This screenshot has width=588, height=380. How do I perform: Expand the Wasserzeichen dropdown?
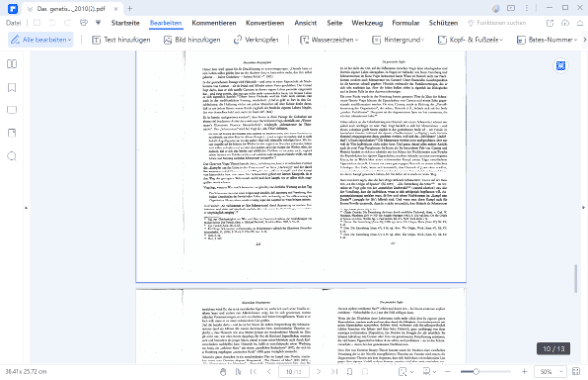[x=329, y=39]
